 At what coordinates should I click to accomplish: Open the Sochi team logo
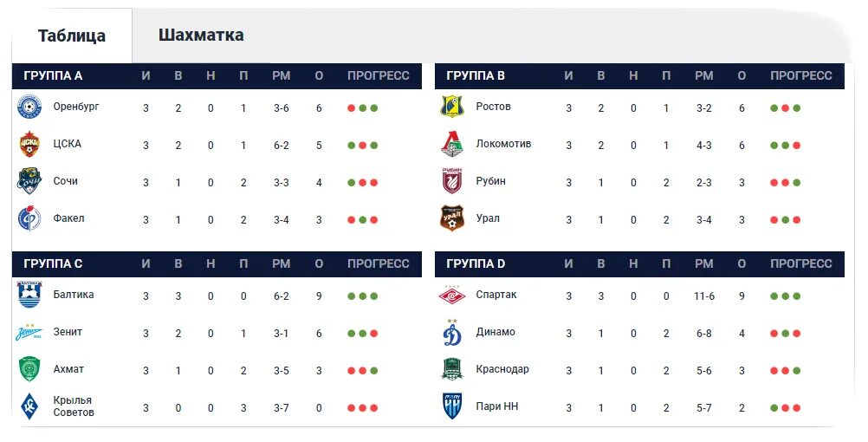29,181
